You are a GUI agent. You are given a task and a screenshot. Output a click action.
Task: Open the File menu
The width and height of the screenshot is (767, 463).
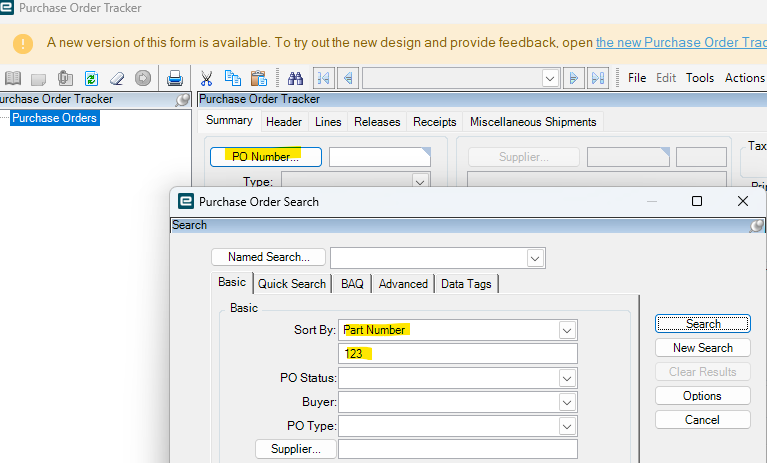637,78
